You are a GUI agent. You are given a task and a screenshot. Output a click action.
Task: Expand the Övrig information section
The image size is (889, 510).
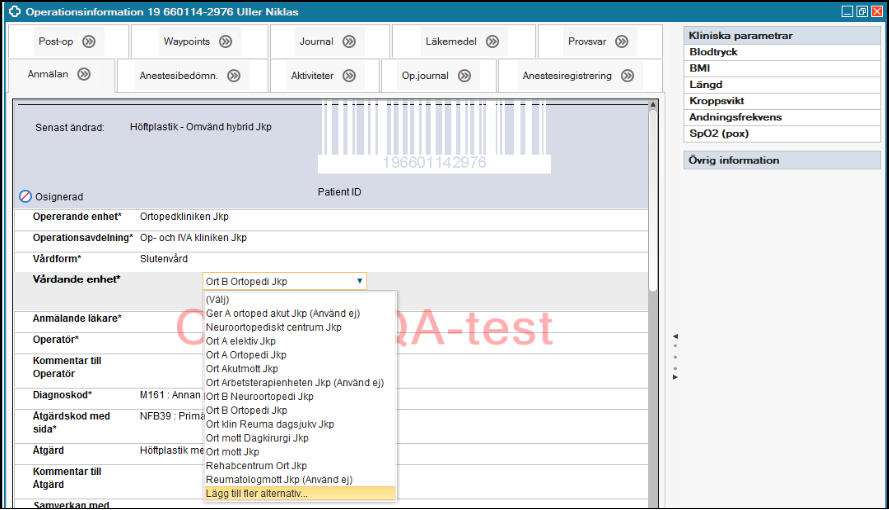pyautogui.click(x=734, y=160)
